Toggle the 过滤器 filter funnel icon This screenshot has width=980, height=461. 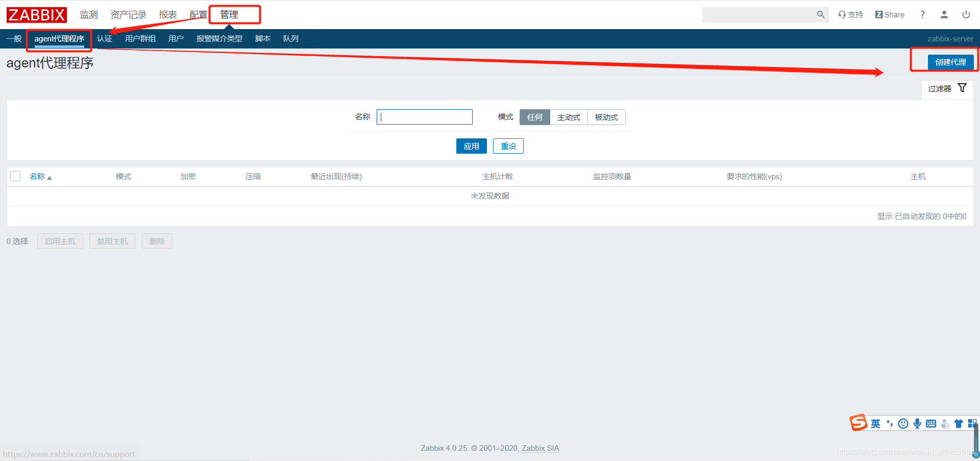tap(962, 88)
